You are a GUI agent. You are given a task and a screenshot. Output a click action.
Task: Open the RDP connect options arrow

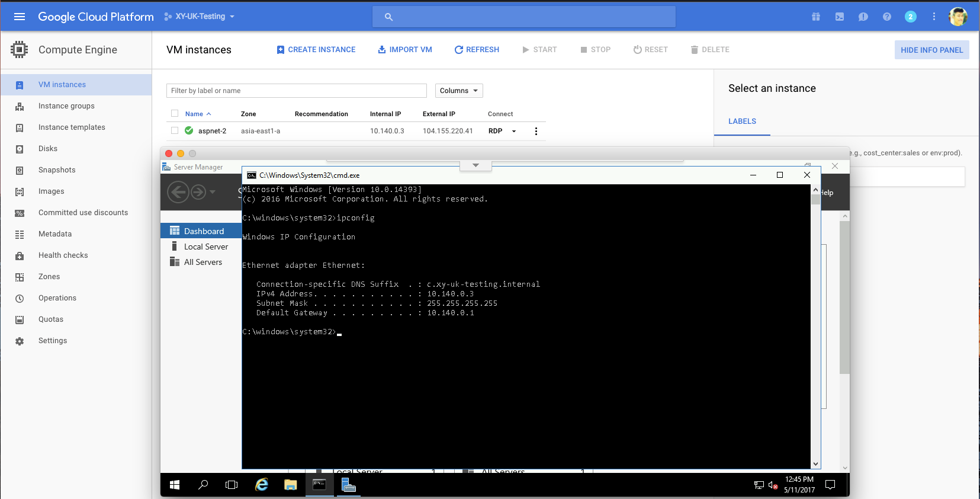tap(514, 131)
